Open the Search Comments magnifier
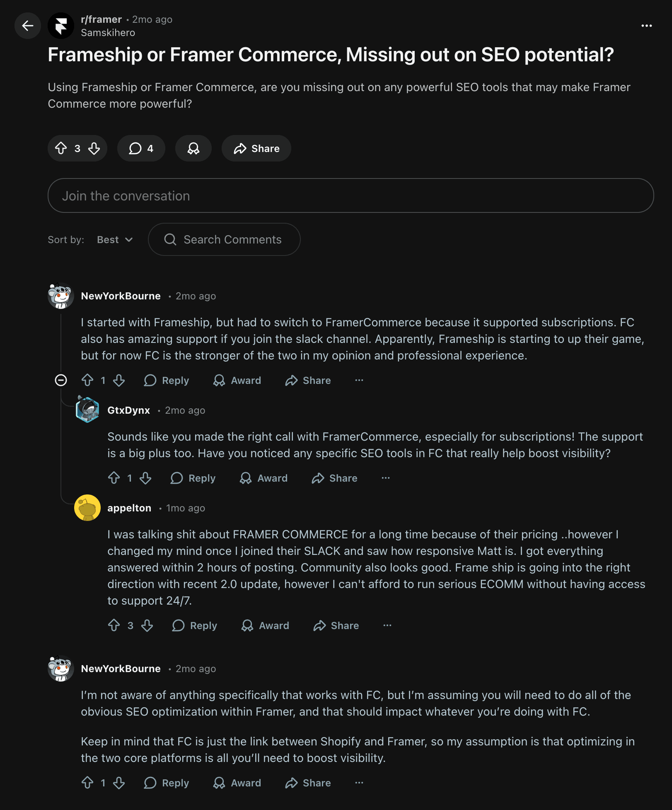This screenshot has height=810, width=672. (x=170, y=239)
